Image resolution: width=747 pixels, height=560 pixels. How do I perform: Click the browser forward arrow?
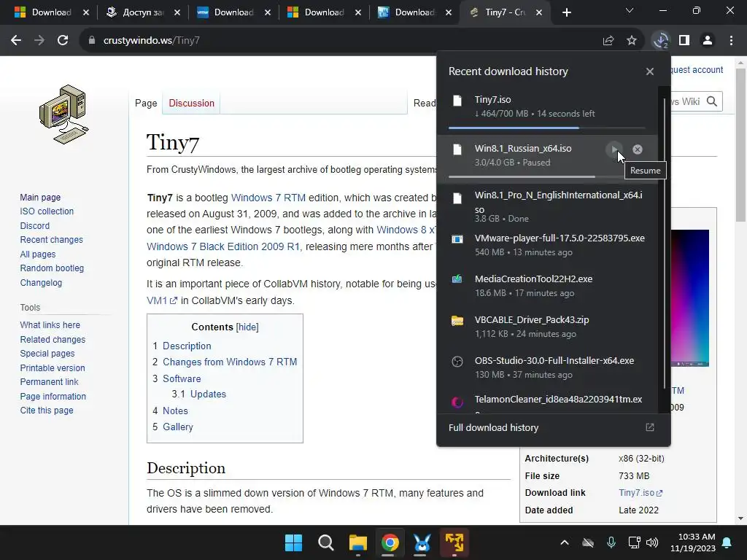pos(39,41)
